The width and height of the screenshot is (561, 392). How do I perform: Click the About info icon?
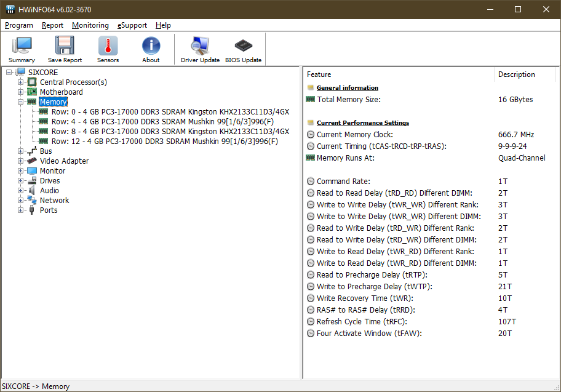pyautogui.click(x=151, y=46)
